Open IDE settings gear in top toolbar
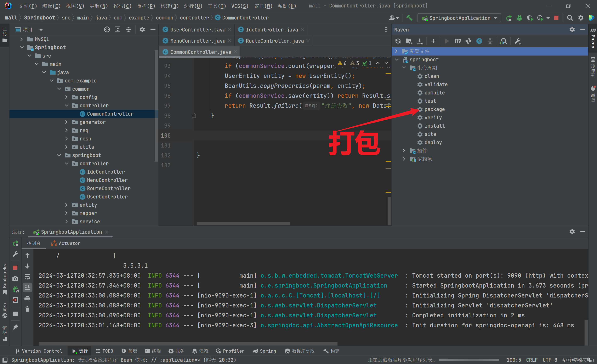This screenshot has width=597, height=364. tap(581, 18)
